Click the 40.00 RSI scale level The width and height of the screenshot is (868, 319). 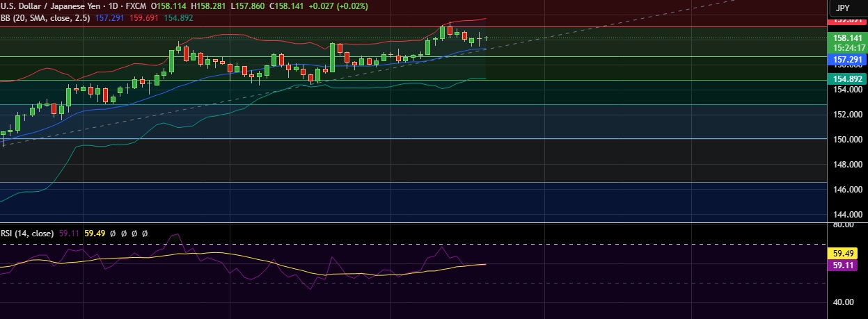[x=844, y=302]
